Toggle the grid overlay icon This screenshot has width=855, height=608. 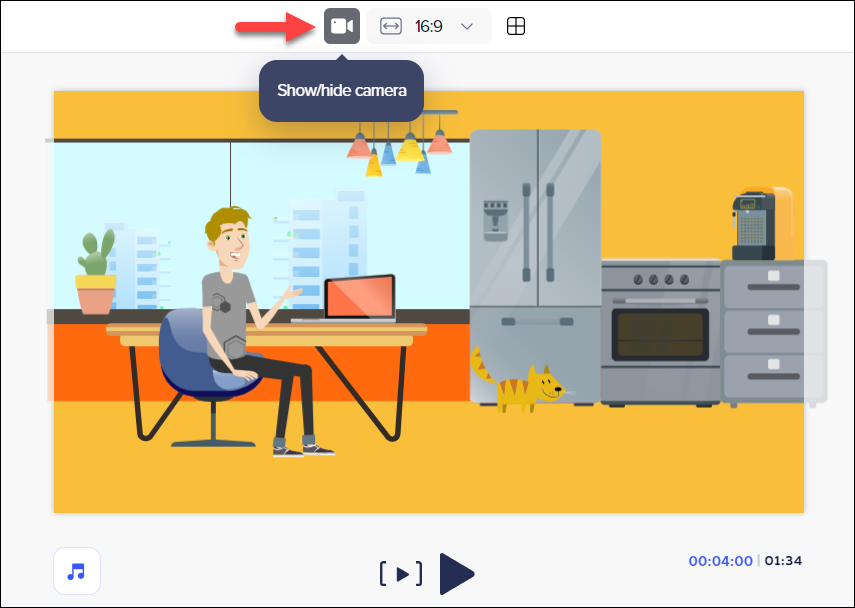click(x=515, y=26)
